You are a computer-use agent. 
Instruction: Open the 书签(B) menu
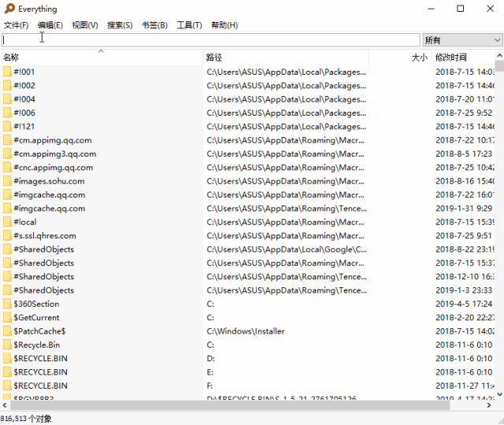[x=154, y=25]
